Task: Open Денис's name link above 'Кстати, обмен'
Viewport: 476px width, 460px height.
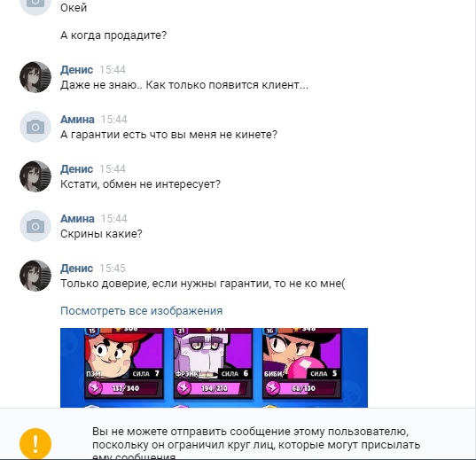Action: [76, 169]
